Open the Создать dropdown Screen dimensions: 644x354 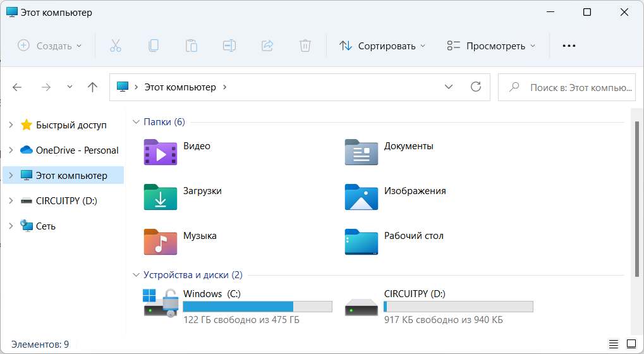point(50,46)
